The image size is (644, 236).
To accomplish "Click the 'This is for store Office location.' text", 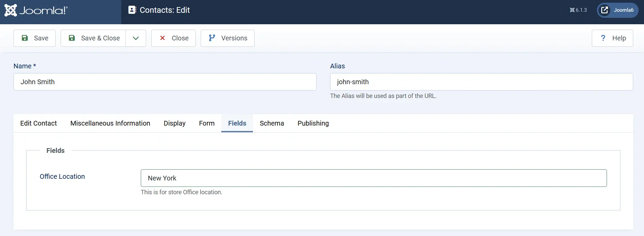I will pyautogui.click(x=182, y=192).
